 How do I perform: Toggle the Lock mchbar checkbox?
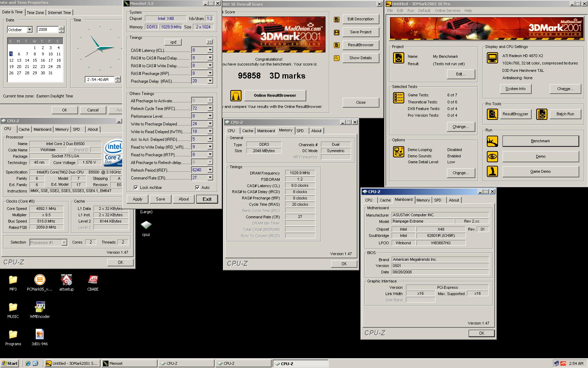click(136, 188)
